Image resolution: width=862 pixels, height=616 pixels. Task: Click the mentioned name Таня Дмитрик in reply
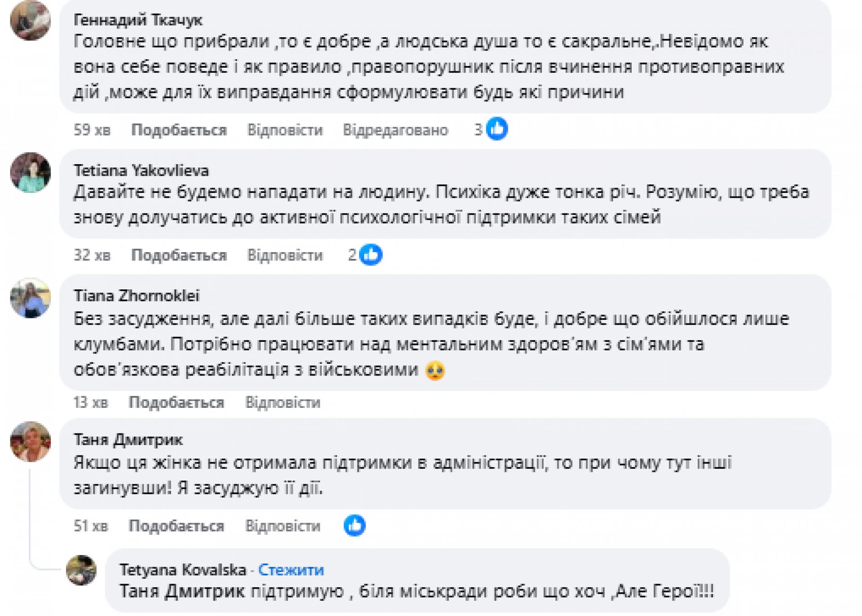(x=182, y=591)
